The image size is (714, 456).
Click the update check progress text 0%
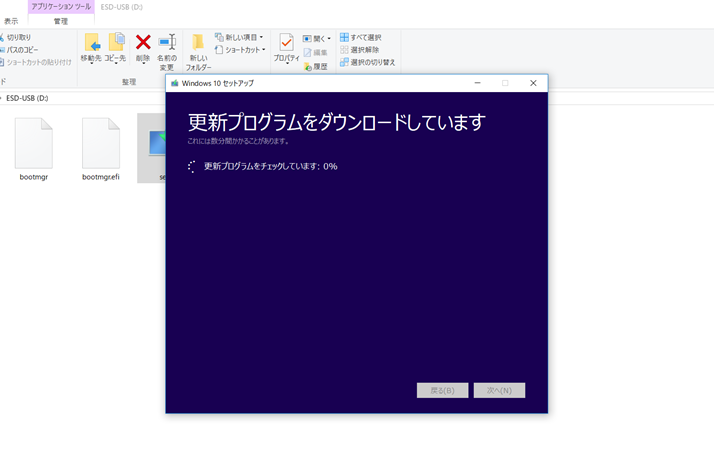click(x=270, y=166)
